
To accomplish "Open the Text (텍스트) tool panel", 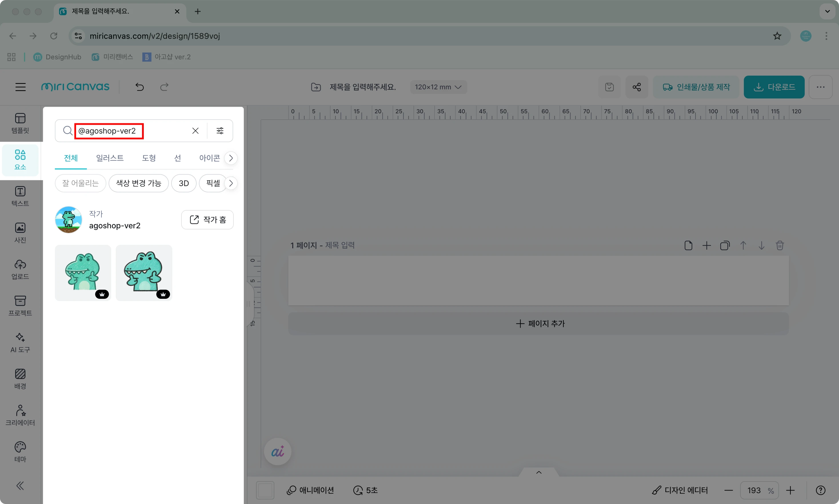I will (x=20, y=196).
